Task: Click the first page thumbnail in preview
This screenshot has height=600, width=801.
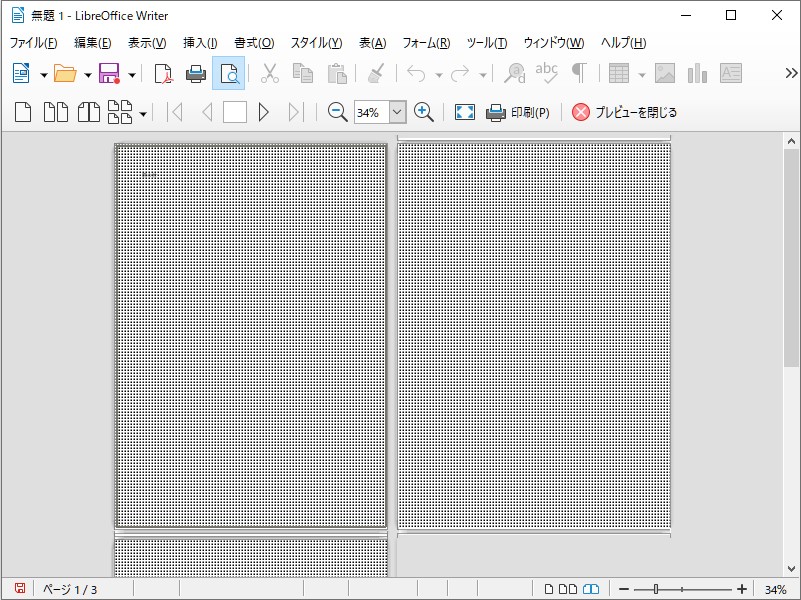Action: 251,336
